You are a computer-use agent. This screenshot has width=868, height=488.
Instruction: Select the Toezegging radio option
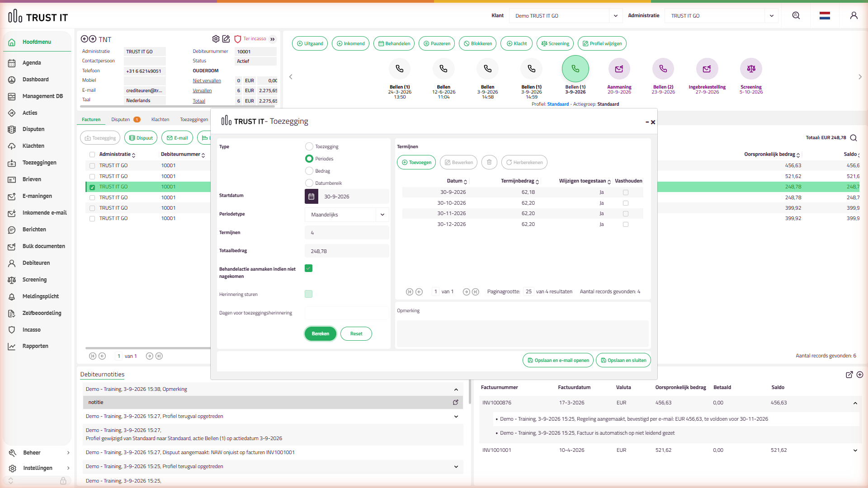(309, 146)
